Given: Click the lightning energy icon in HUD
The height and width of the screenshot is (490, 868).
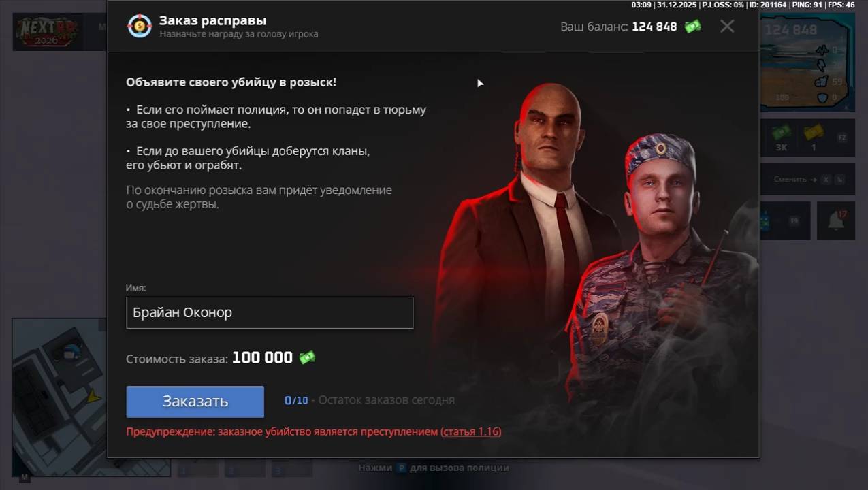Looking at the screenshot, I should 821,65.
